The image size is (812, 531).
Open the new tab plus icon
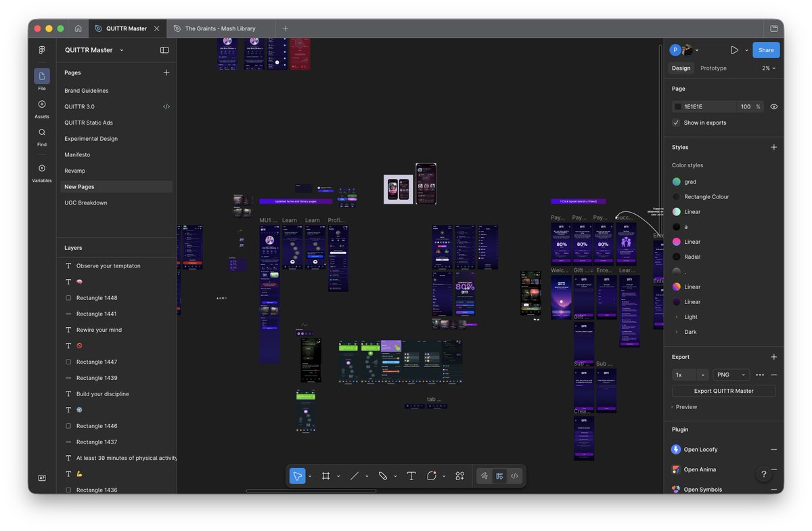click(x=286, y=28)
